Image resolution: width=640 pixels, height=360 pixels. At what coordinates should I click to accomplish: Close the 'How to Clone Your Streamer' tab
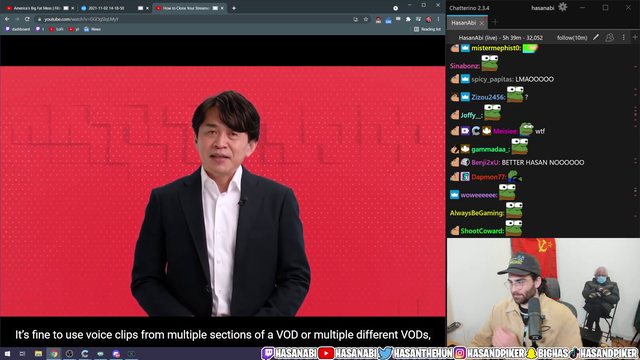click(222, 8)
